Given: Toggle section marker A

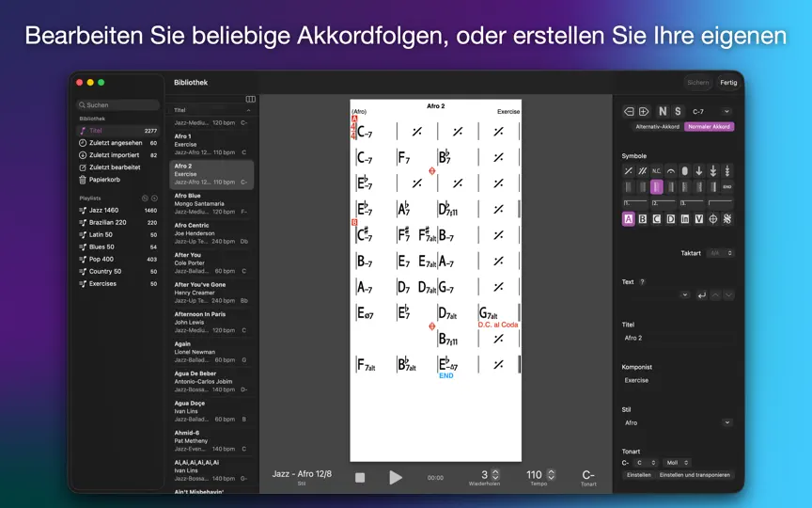Looking at the screenshot, I should click(628, 219).
